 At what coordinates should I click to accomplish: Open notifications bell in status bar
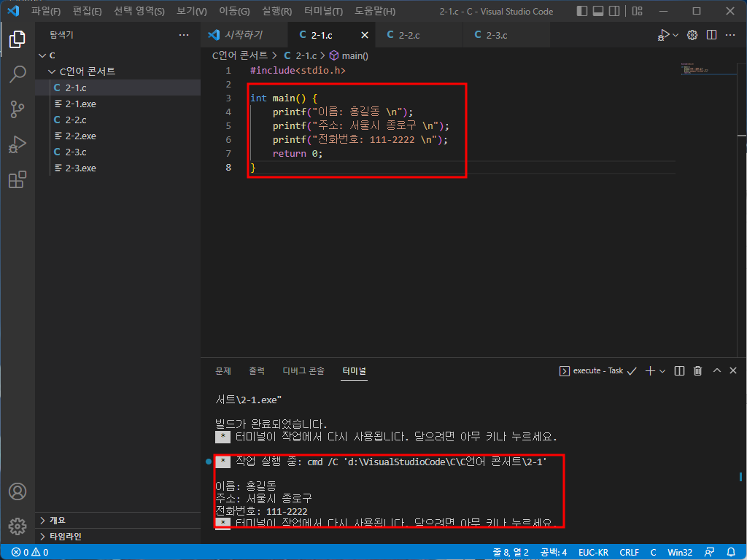(x=731, y=553)
